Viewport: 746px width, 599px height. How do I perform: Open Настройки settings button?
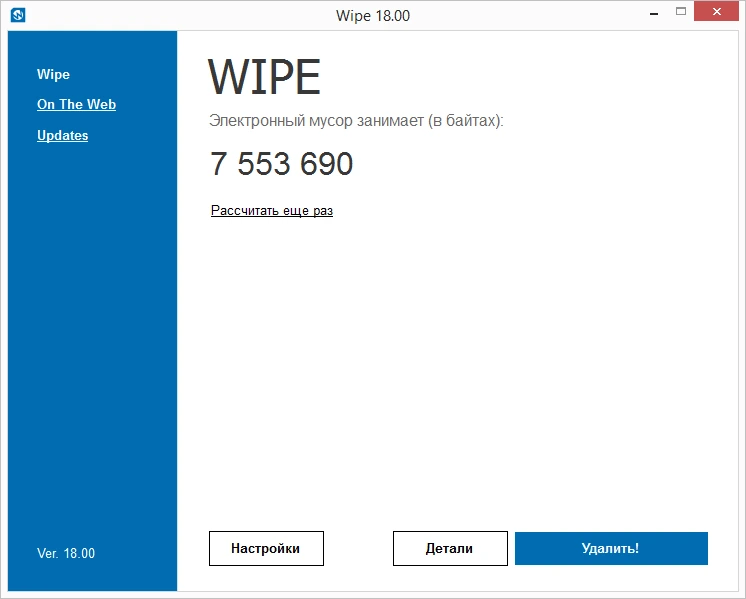coord(266,549)
